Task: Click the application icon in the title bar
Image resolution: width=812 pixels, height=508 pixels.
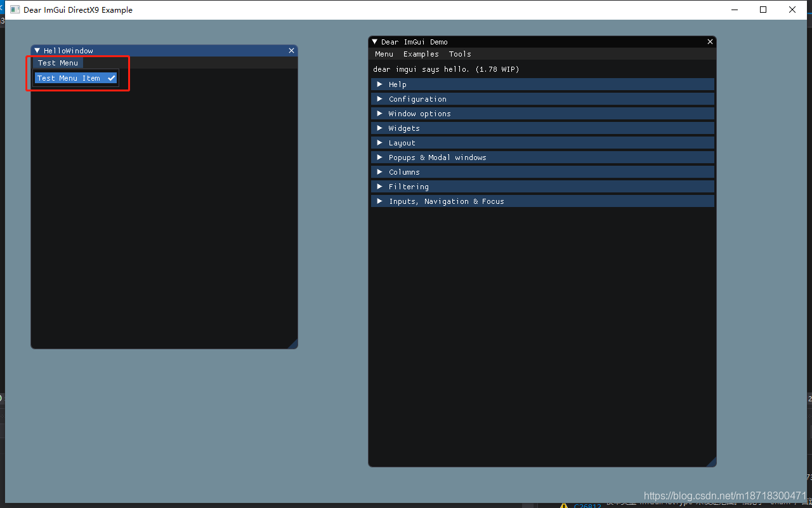Action: tap(15, 10)
